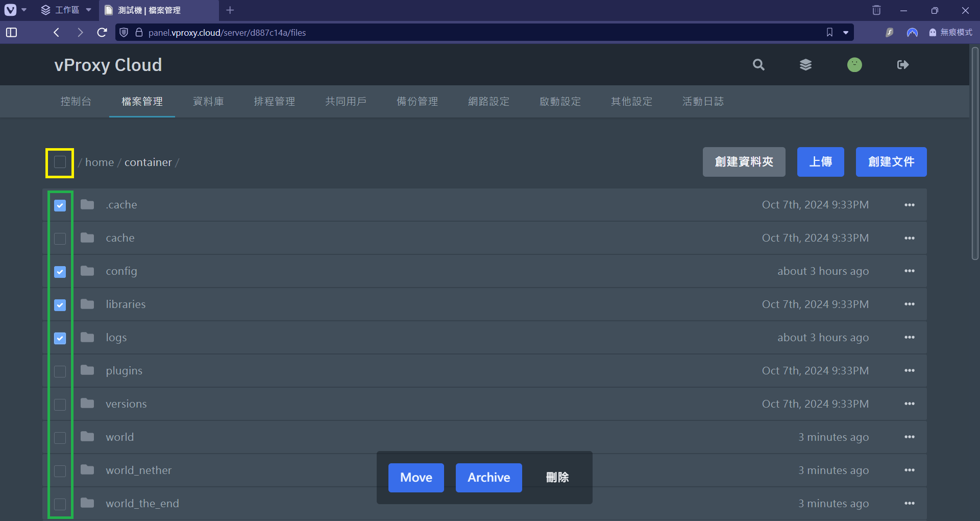Open the closed tabs trash icon
The image size is (980, 521).
(x=876, y=10)
